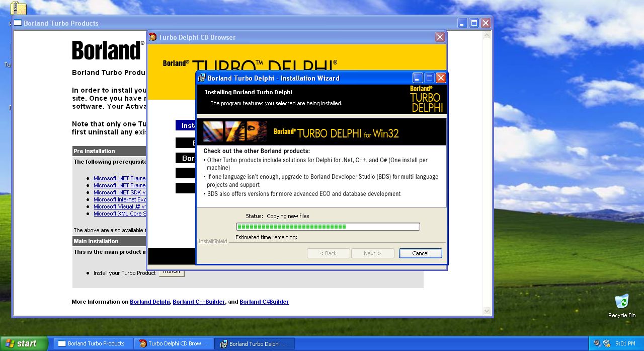Click the bottom down arrow of Turbo Products scrollbar
644x351 pixels.
(487, 311)
